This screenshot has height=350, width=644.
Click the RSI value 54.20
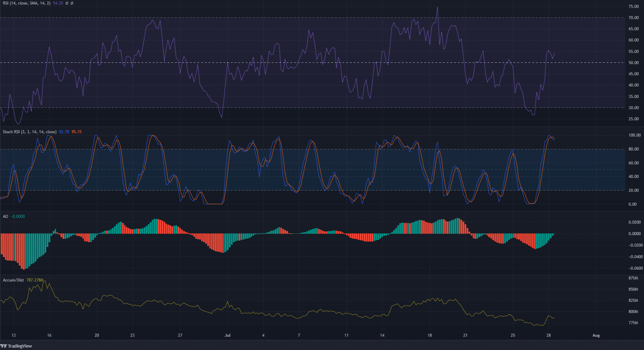coord(58,3)
